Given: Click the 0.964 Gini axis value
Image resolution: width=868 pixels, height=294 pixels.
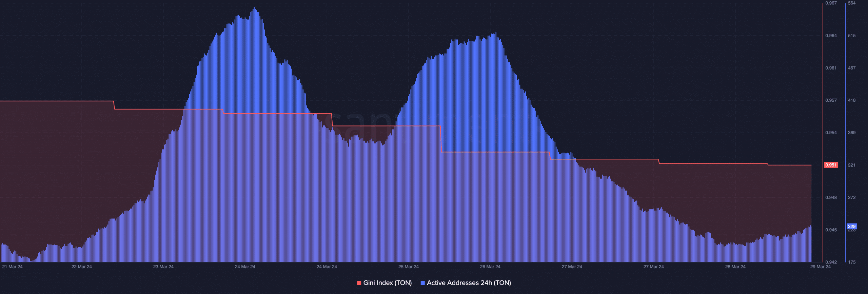Looking at the screenshot, I should pos(831,36).
